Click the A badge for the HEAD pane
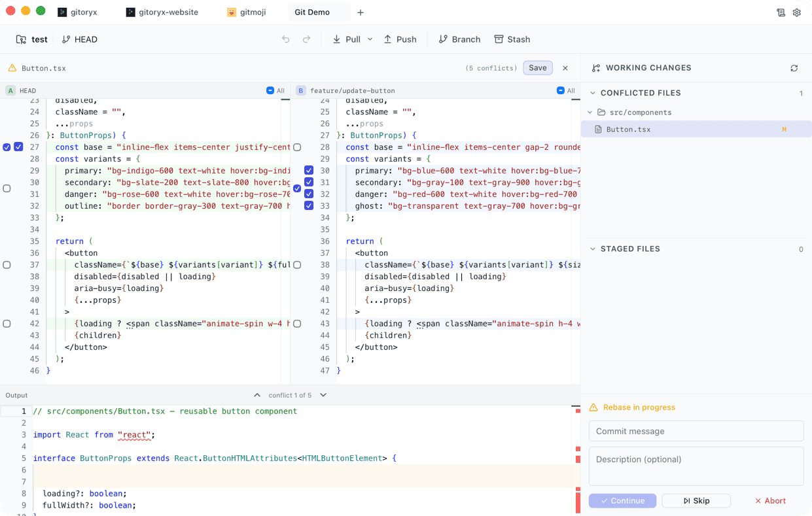 click(10, 91)
